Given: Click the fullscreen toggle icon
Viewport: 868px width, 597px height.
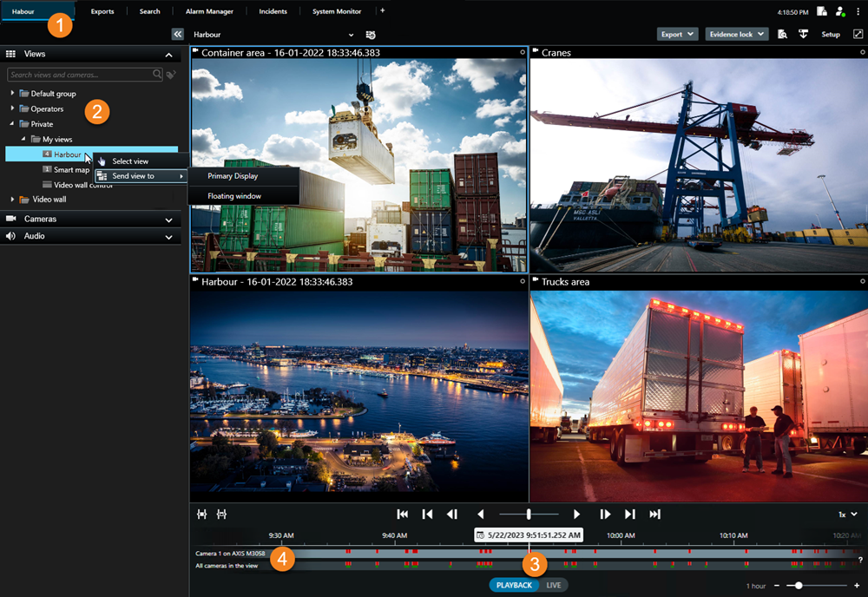Looking at the screenshot, I should pyautogui.click(x=858, y=35).
